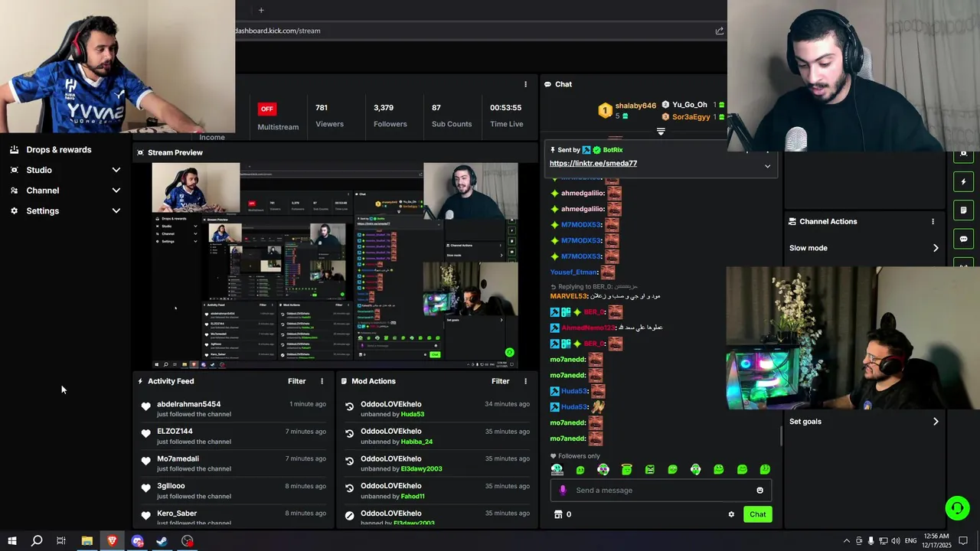Click the shop icon beside the 0 count
The height and width of the screenshot is (551, 980).
click(558, 514)
